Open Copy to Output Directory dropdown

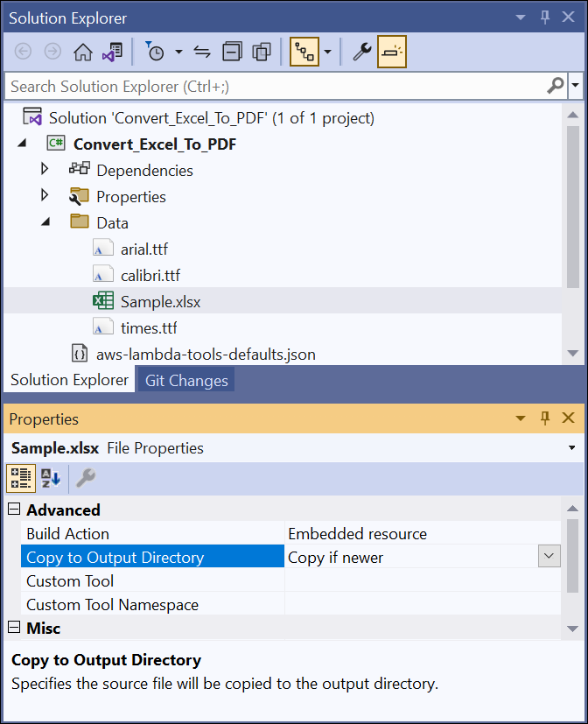(549, 557)
